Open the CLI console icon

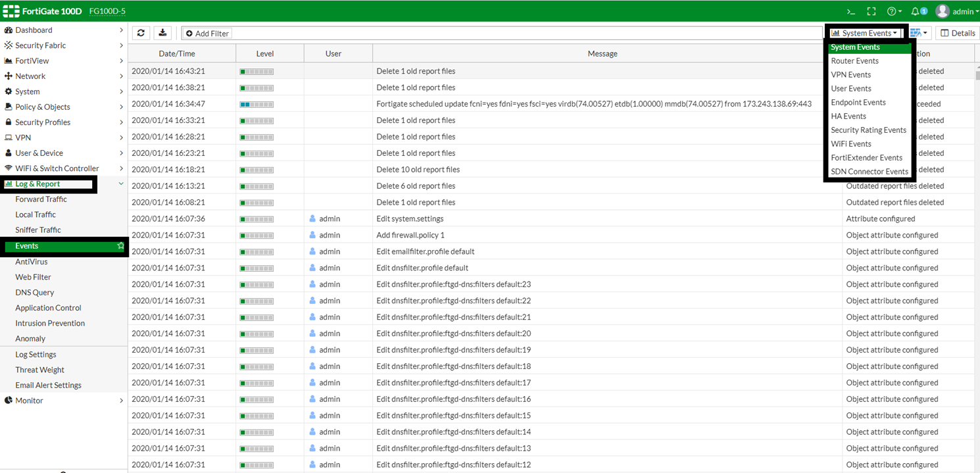click(850, 11)
